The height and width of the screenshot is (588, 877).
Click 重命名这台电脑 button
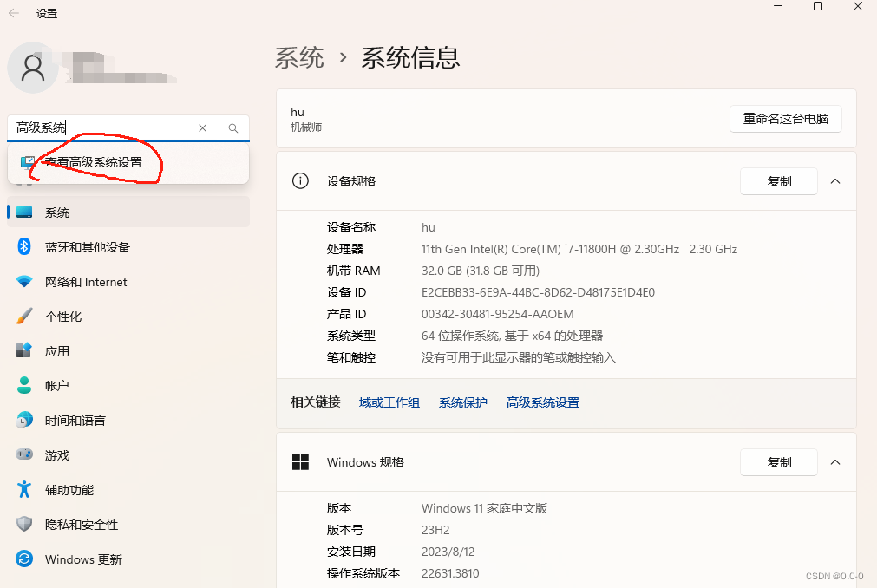tap(785, 119)
